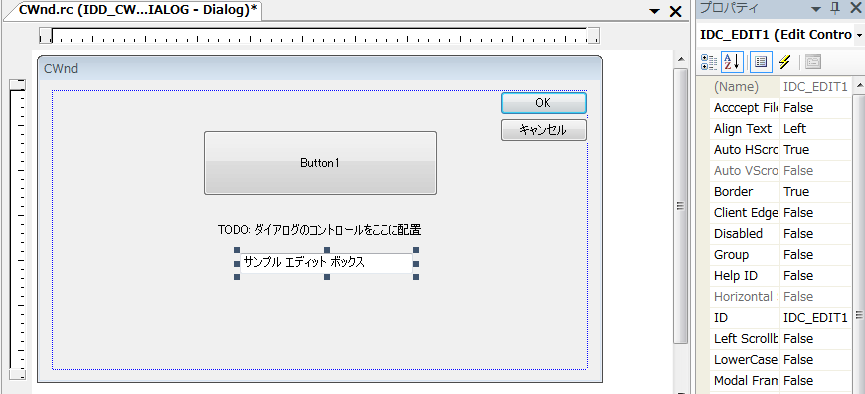The height and width of the screenshot is (394, 865).
Task: Select the Auto HScroll property label
Action: 745,150
